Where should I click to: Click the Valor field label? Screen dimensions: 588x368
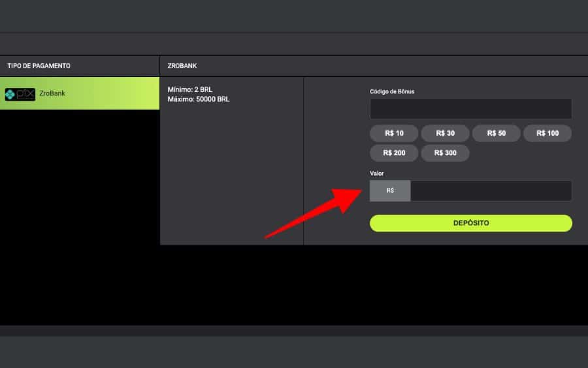377,174
